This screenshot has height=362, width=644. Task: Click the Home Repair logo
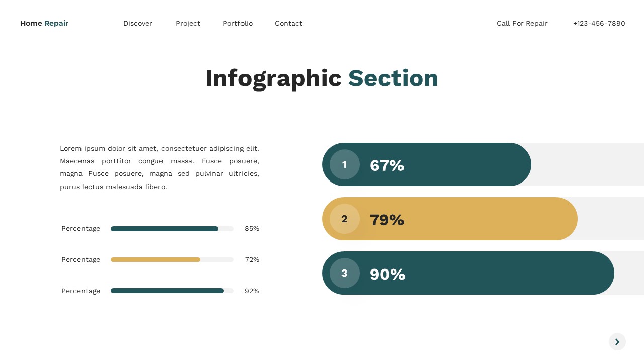(x=44, y=23)
